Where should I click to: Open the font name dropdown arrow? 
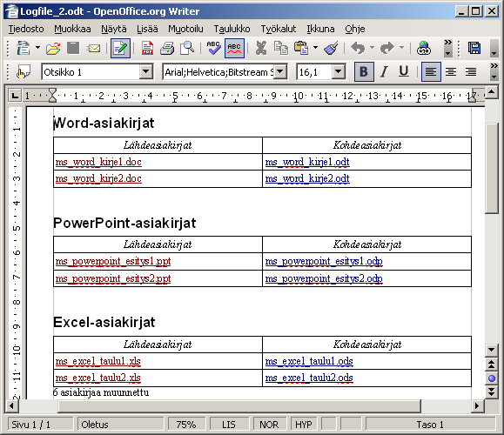coord(280,71)
